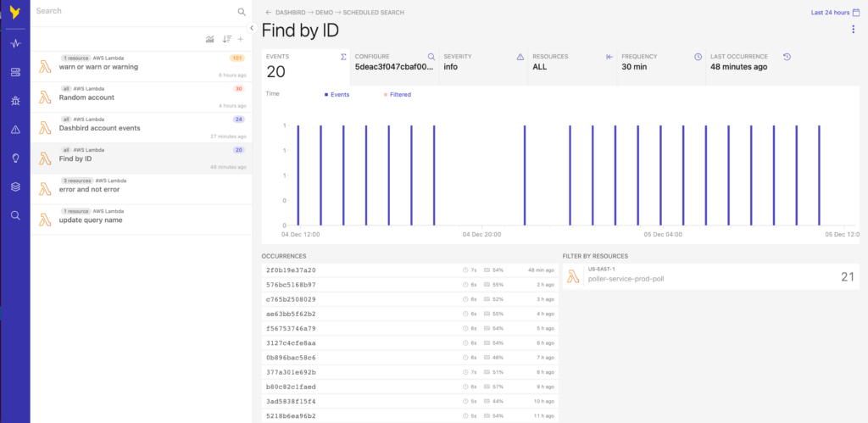Filter by poller-service-prod-poll resource

(x=711, y=276)
